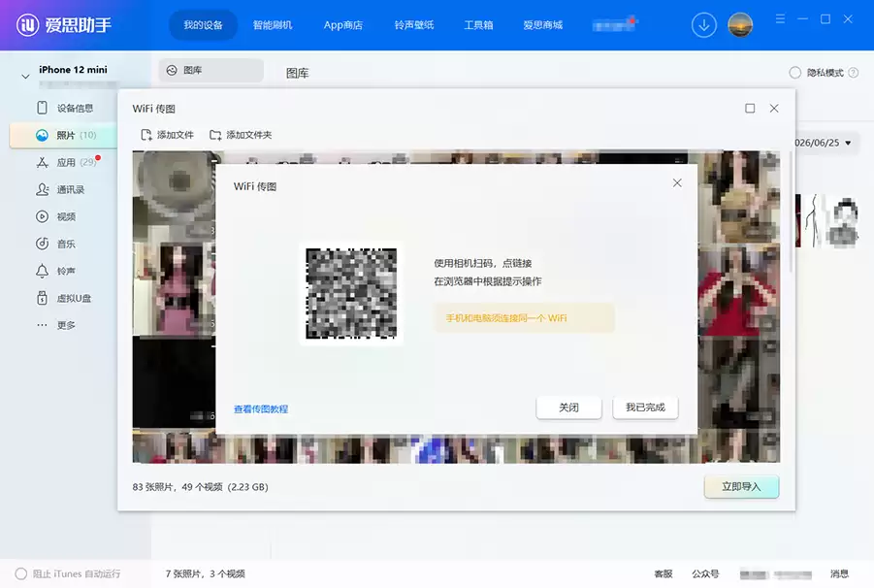
Task: Click the 手机和电脑须连接同一个 WiFi notice
Action: pyautogui.click(x=524, y=318)
